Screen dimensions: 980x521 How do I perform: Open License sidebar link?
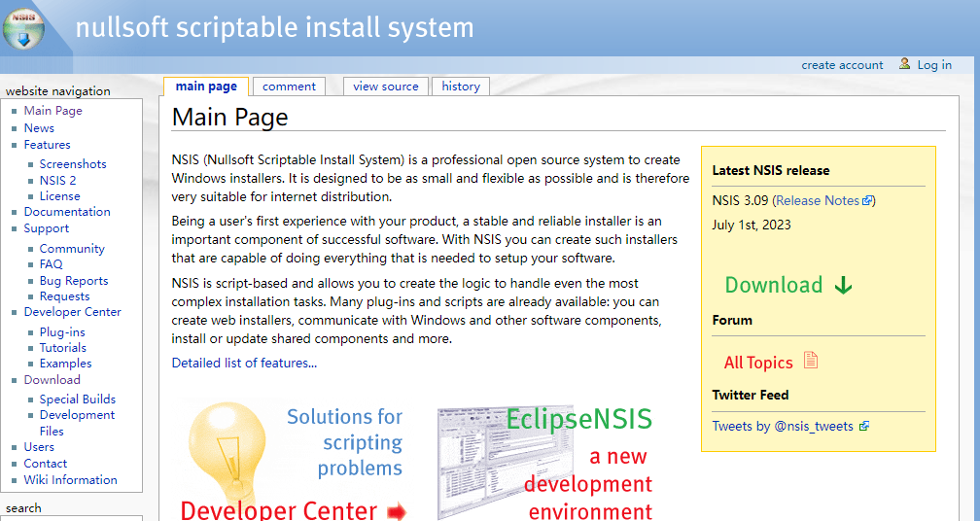[60, 196]
